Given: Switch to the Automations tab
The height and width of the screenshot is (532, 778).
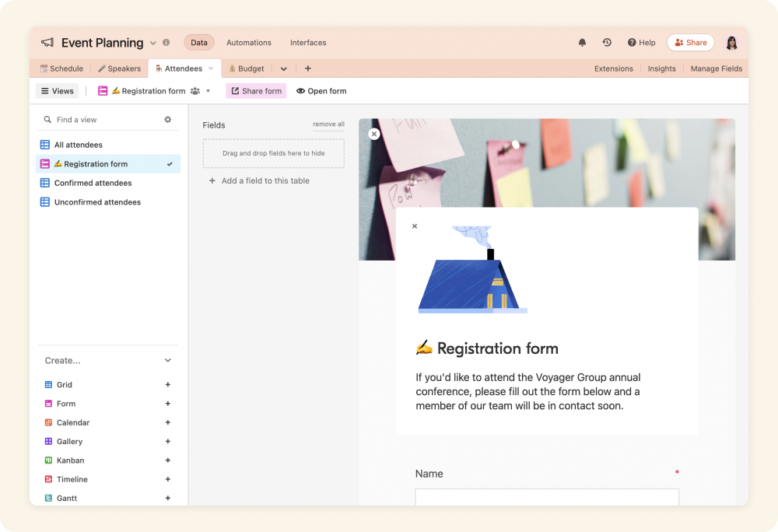Looking at the screenshot, I should tap(248, 43).
